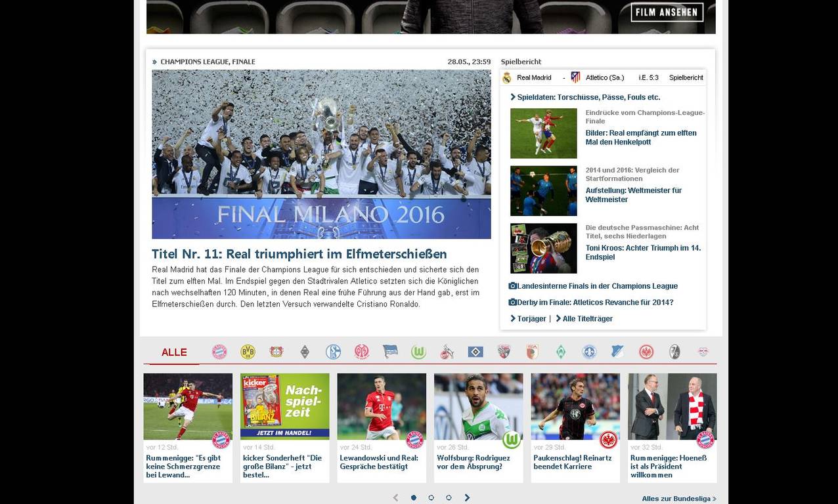Click camera icon beside Derby im Finale link

point(512,303)
